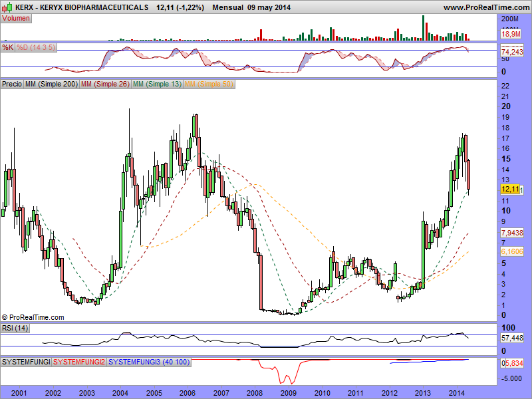Open the %D (14 3 5) settings label
The height and width of the screenshot is (399, 532).
[x=36, y=47]
